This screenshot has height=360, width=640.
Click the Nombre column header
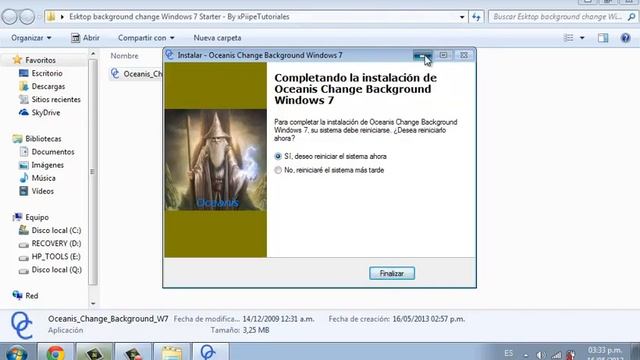tap(124, 56)
